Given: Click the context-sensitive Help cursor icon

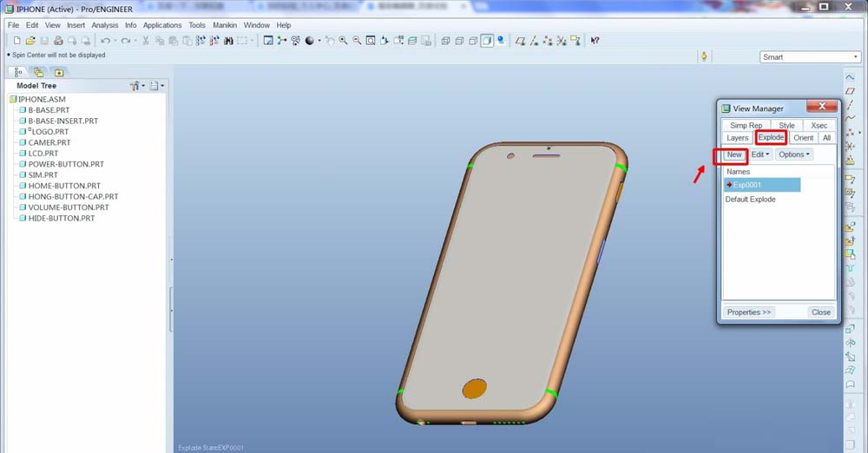Looking at the screenshot, I should [595, 41].
